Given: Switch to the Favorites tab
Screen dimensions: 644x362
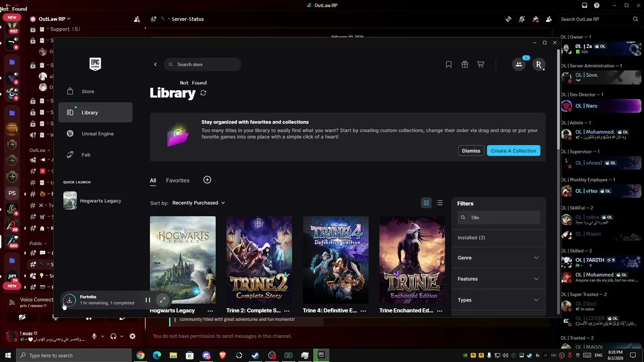Looking at the screenshot, I should (178, 180).
